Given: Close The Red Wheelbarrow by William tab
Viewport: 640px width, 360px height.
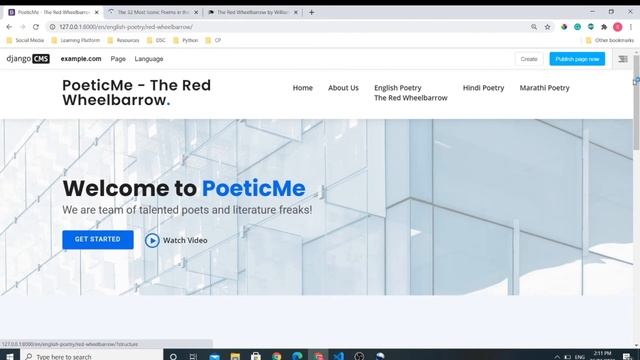Looking at the screenshot, I should 296,12.
